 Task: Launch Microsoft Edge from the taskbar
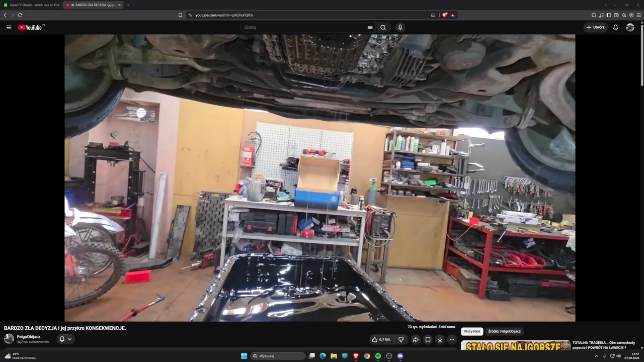(323, 356)
